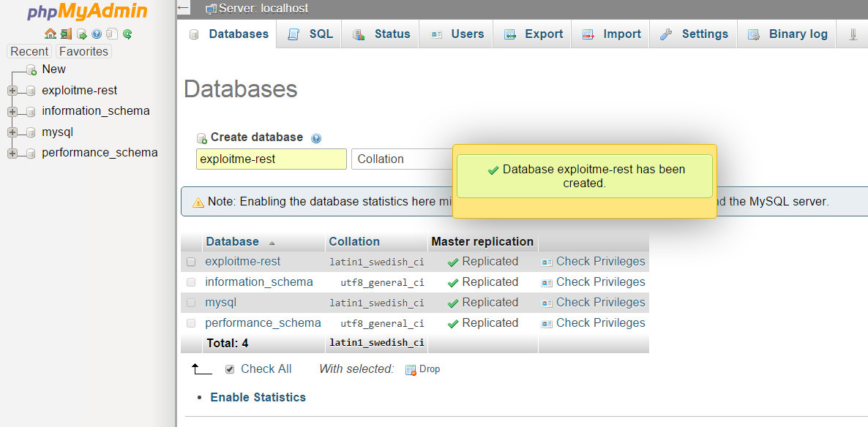Click the documentation pages icon

click(x=112, y=34)
